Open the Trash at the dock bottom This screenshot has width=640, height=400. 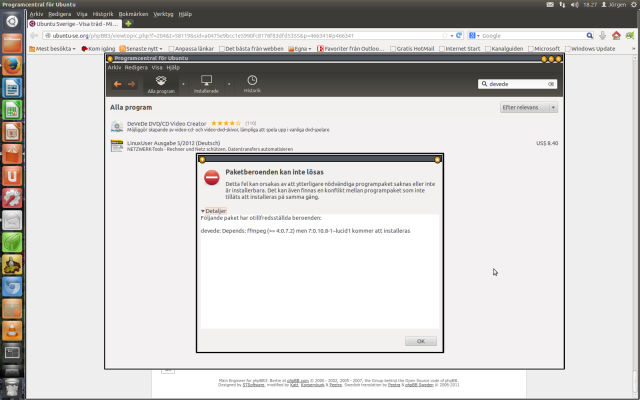tap(12, 388)
